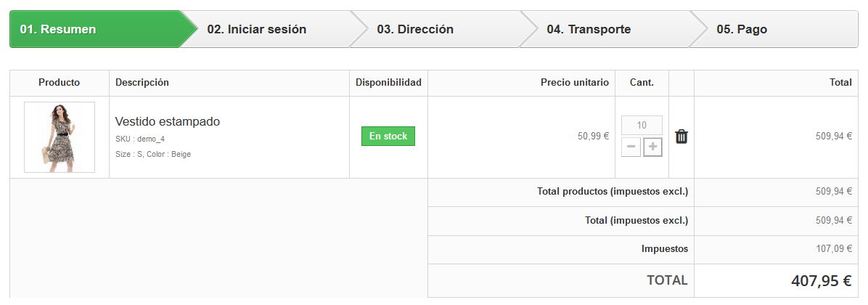Go to the 04. Transporte step

pyautogui.click(x=589, y=29)
